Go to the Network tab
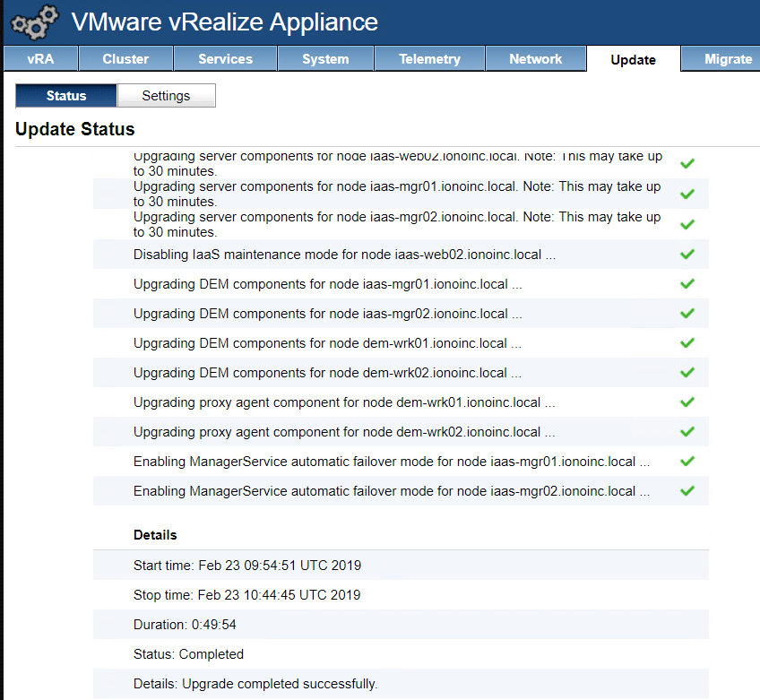This screenshot has width=760, height=700. point(535,59)
